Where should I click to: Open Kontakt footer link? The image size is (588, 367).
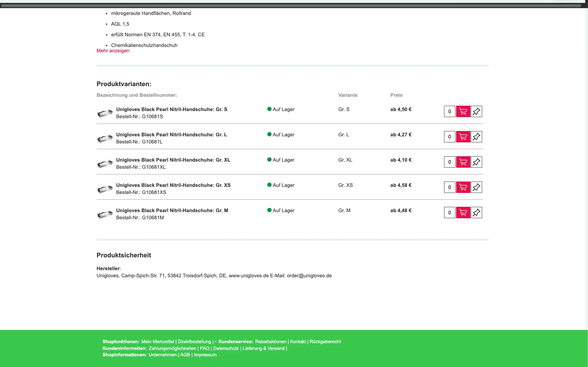pos(298,341)
